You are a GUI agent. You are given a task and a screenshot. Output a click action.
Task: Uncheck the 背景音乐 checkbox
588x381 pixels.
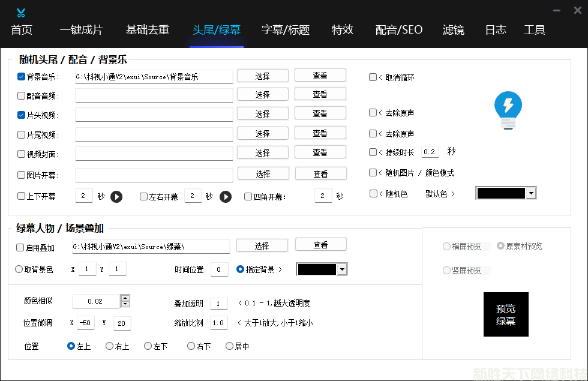pyautogui.click(x=21, y=77)
